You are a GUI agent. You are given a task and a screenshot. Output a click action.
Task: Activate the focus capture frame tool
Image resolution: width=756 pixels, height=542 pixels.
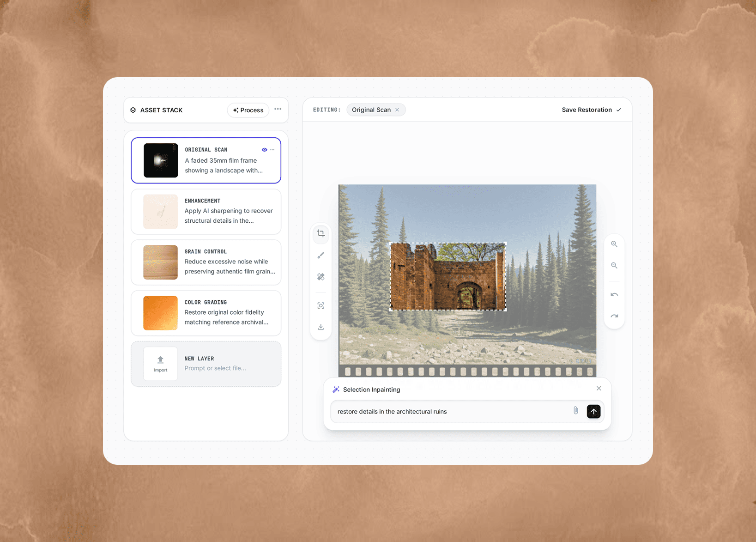point(321,306)
